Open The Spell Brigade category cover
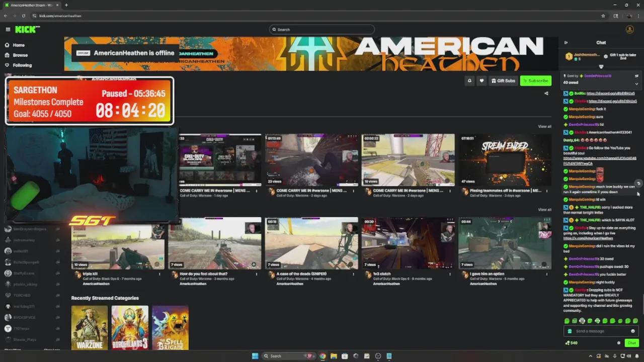This screenshot has width=644, height=362. click(x=171, y=328)
